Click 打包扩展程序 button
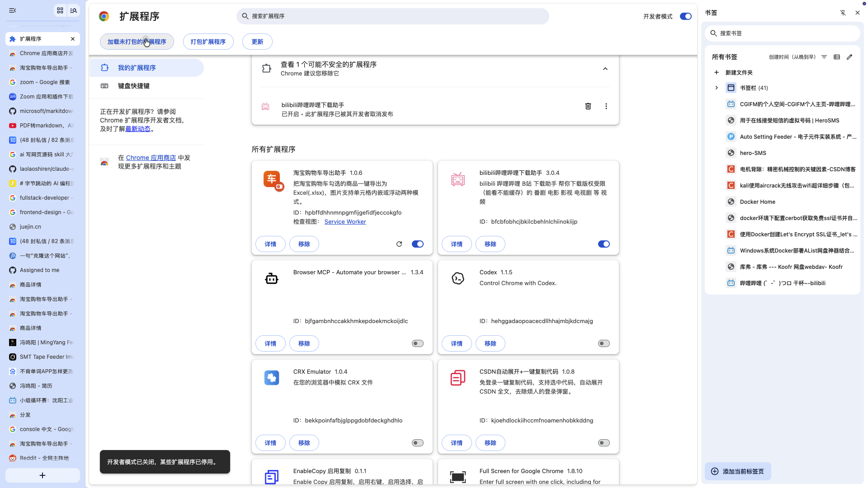868x488 pixels. pos(208,42)
